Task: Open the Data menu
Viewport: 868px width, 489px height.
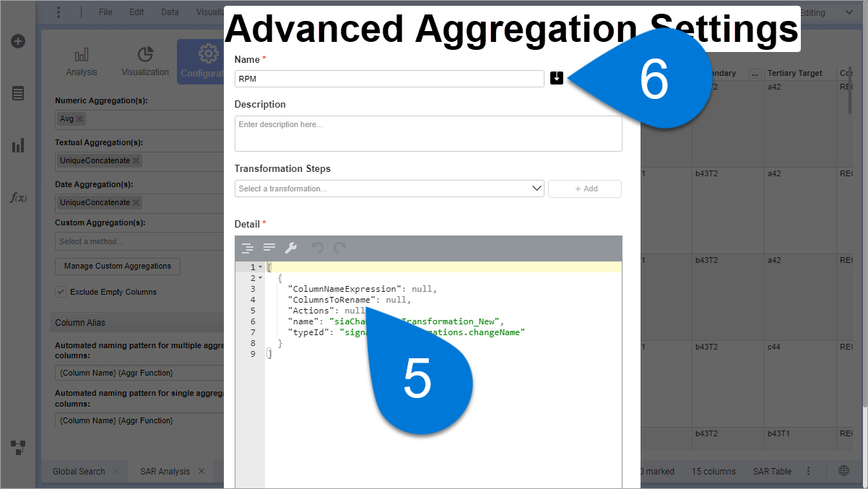Action: [170, 12]
